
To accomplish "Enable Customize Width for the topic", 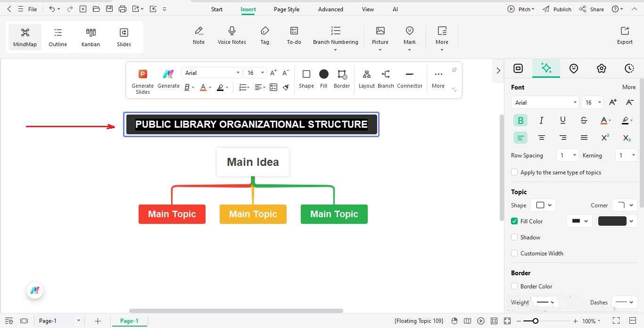I will point(514,253).
